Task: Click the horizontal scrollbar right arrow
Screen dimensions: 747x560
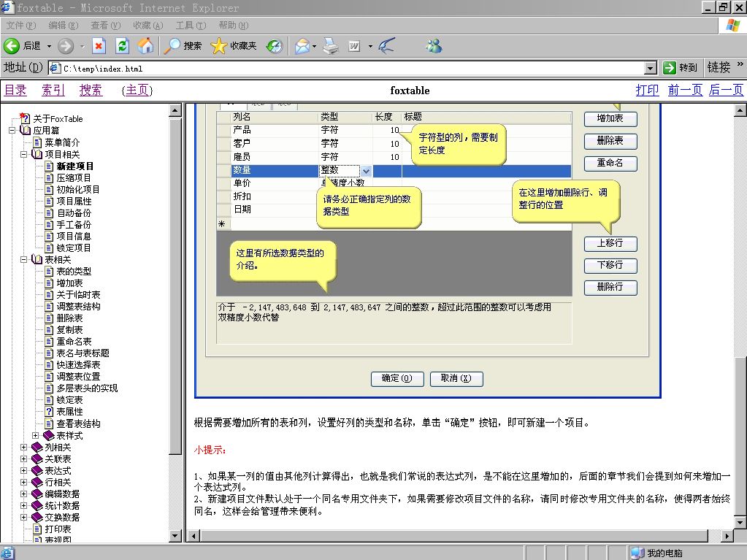Action: [727, 536]
